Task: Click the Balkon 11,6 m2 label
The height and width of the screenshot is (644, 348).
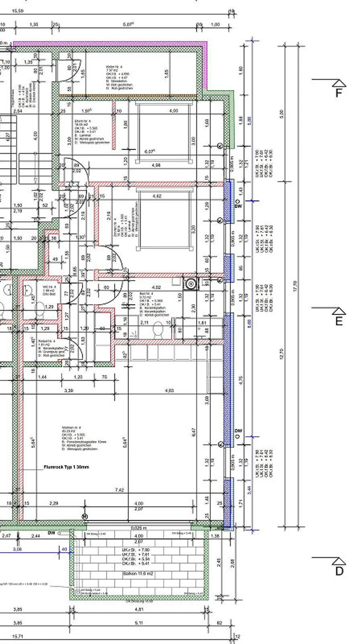Action: [138, 574]
